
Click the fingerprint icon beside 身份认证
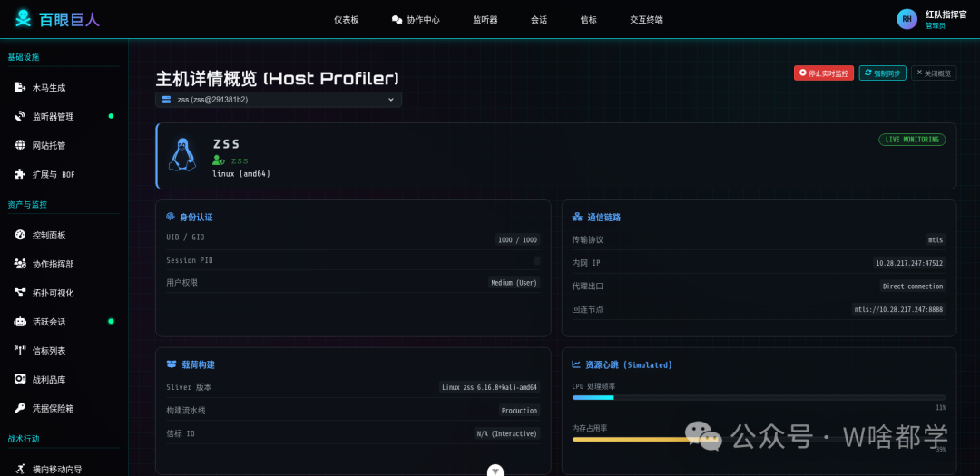[170, 217]
